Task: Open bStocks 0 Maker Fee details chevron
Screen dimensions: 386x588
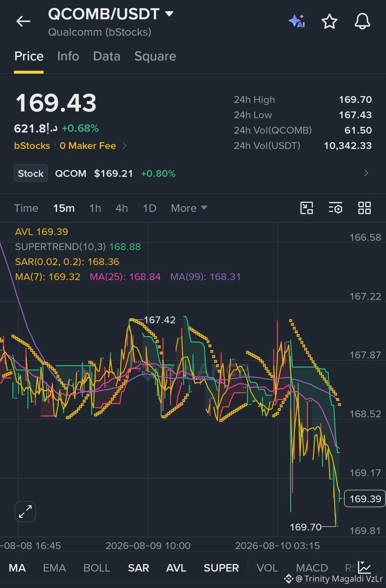Action: click(124, 146)
